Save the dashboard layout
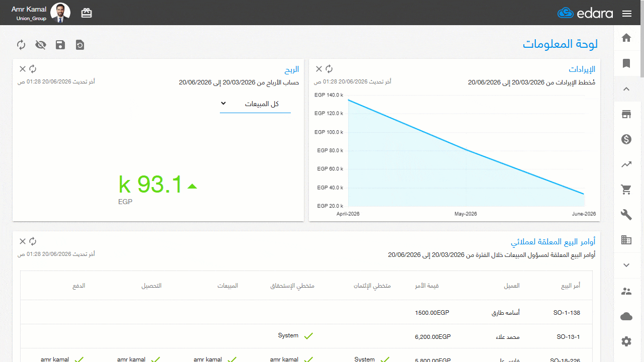Viewport: 644px width, 362px height. (60, 45)
